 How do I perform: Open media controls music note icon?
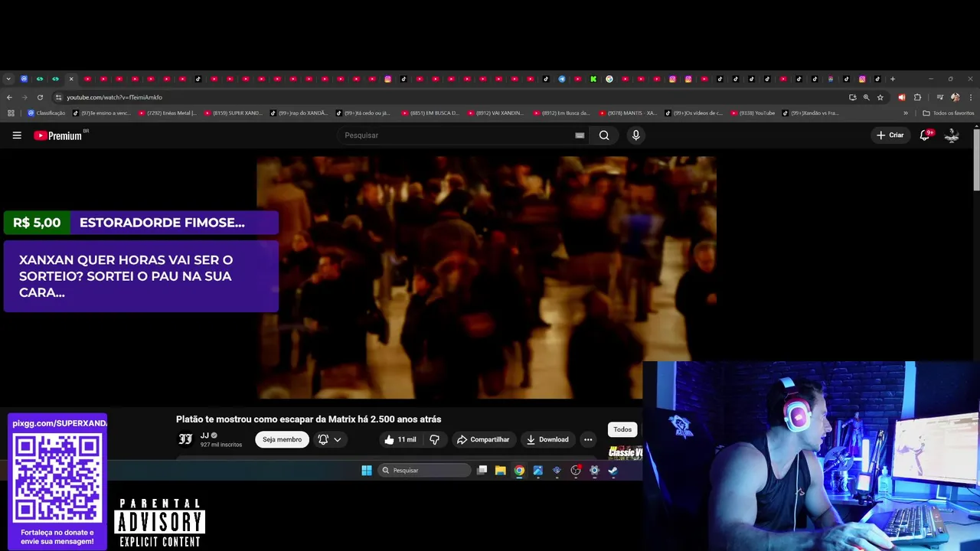click(x=940, y=97)
